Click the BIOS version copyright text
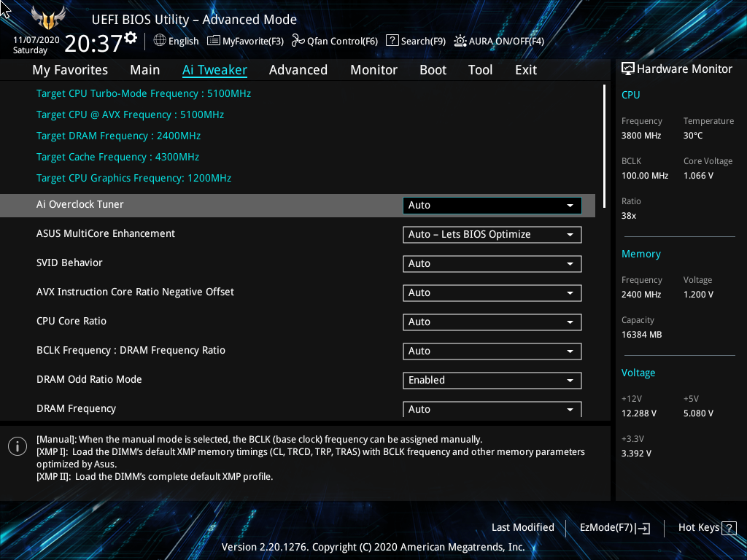 click(373, 547)
